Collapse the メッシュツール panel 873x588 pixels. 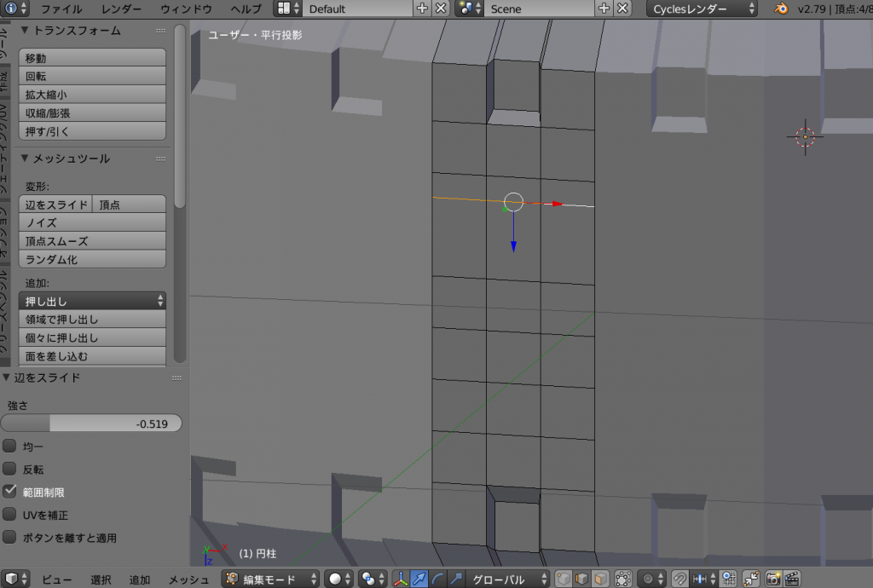point(26,159)
